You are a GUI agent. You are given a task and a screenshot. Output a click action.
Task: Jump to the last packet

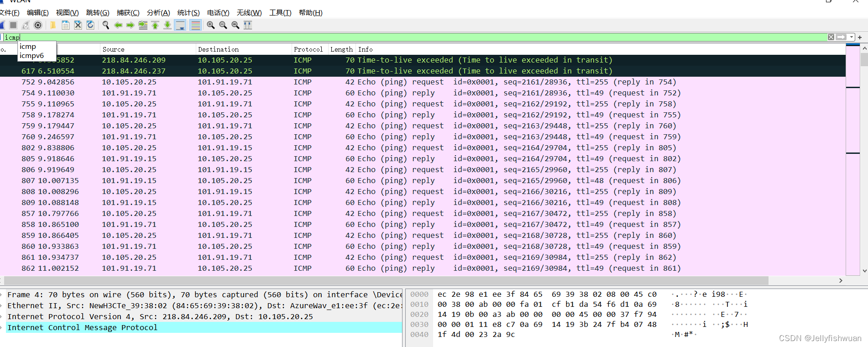click(x=167, y=25)
